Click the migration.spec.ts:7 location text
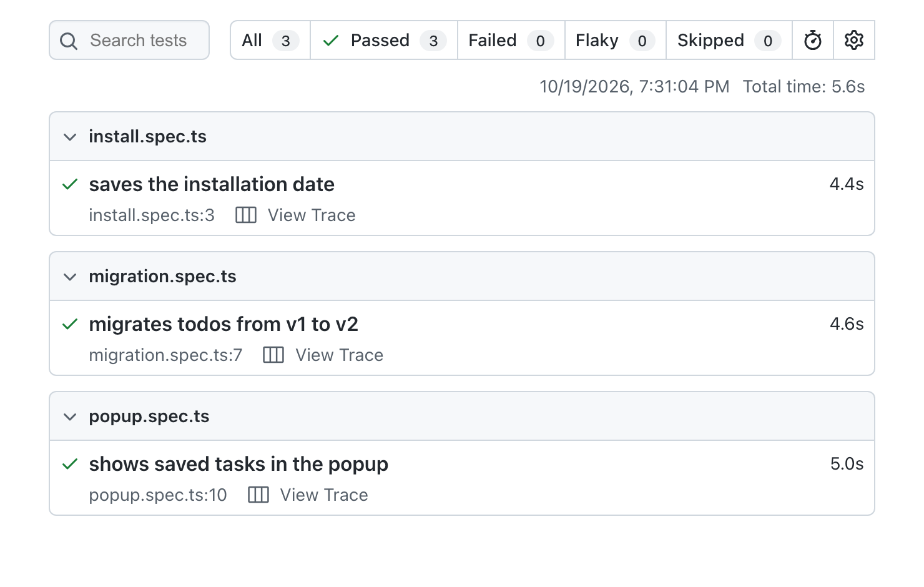 pos(165,355)
